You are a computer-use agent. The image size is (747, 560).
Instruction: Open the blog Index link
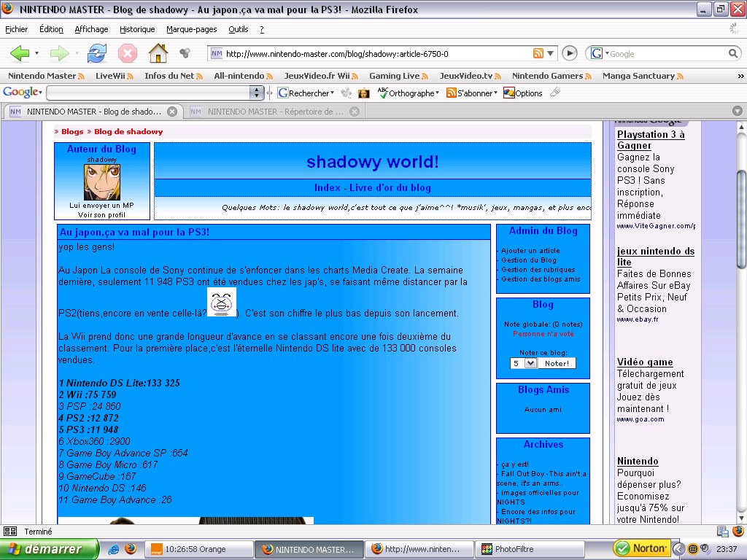328,187
